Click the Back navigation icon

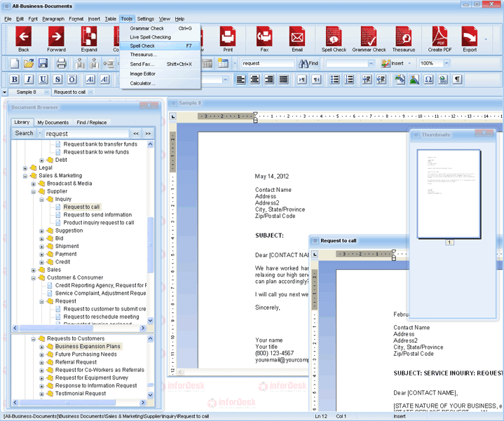pyautogui.click(x=23, y=39)
